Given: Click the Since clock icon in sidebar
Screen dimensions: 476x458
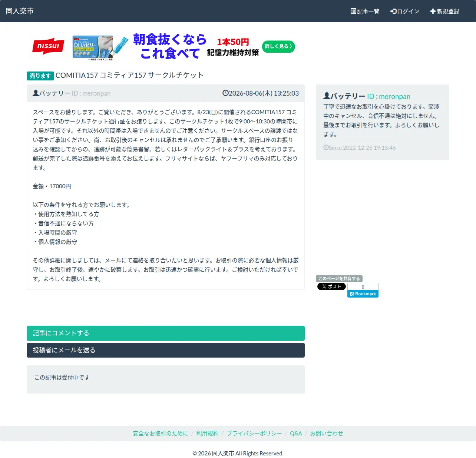Looking at the screenshot, I should (326, 147).
